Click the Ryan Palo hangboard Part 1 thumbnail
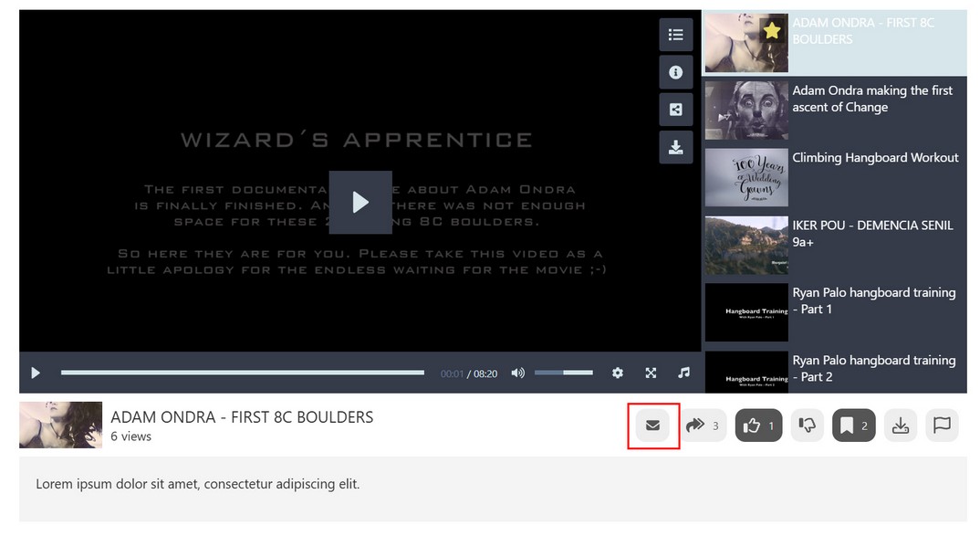 (746, 312)
